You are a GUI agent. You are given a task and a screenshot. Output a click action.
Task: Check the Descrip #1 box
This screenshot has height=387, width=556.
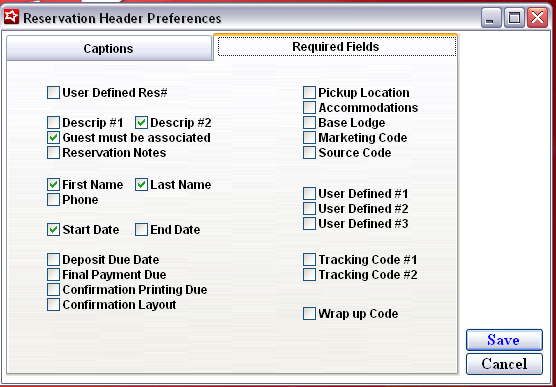pyautogui.click(x=53, y=123)
